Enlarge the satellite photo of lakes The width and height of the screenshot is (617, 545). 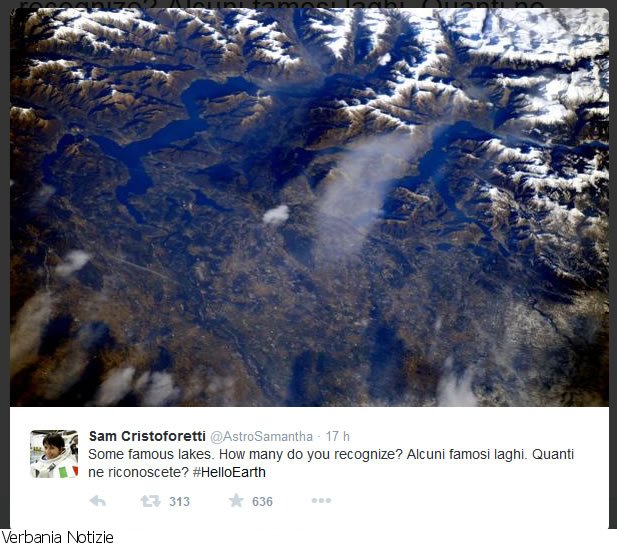click(x=309, y=207)
